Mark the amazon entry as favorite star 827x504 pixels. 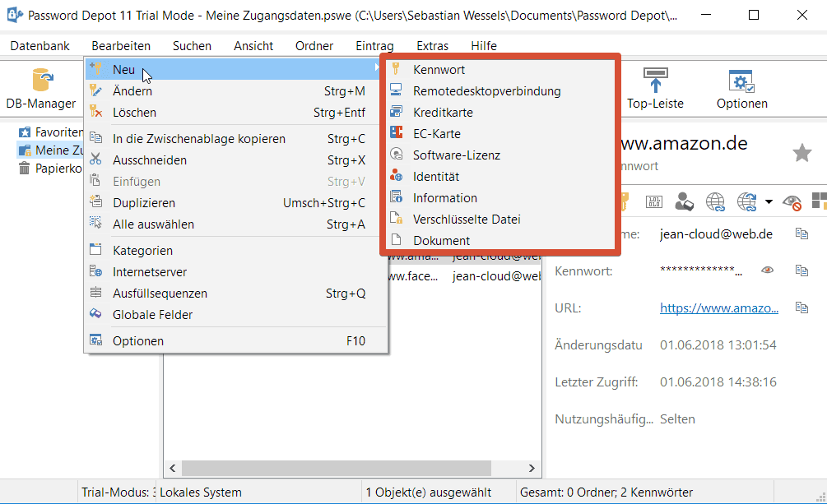point(801,154)
